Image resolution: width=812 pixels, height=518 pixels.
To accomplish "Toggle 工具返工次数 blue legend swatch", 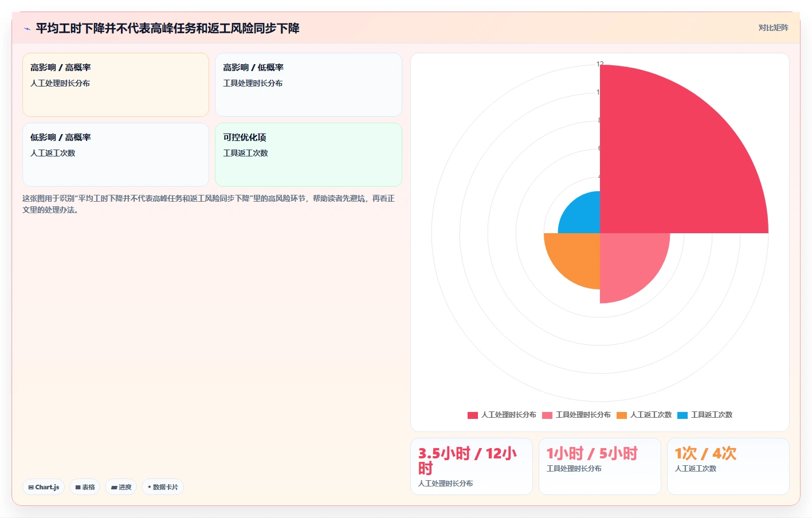I will point(682,415).
